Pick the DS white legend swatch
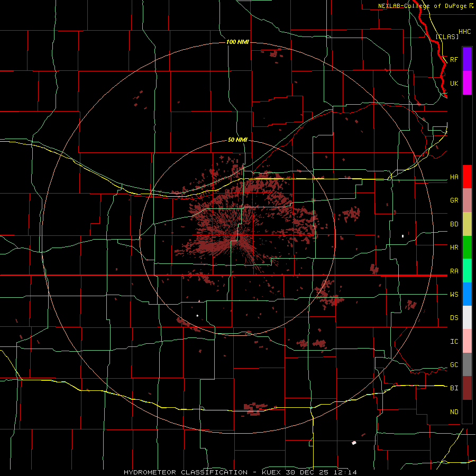Screen dimensions: 476x476 click(x=467, y=317)
